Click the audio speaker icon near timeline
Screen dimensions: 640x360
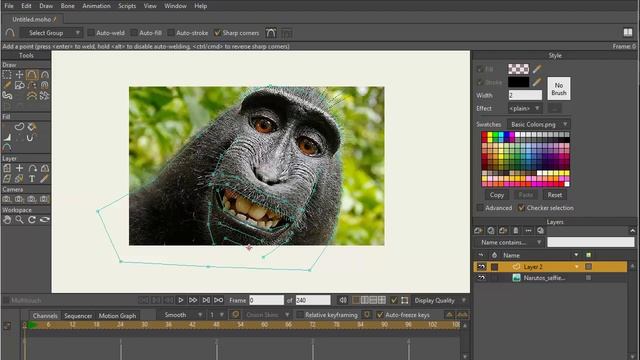343,300
